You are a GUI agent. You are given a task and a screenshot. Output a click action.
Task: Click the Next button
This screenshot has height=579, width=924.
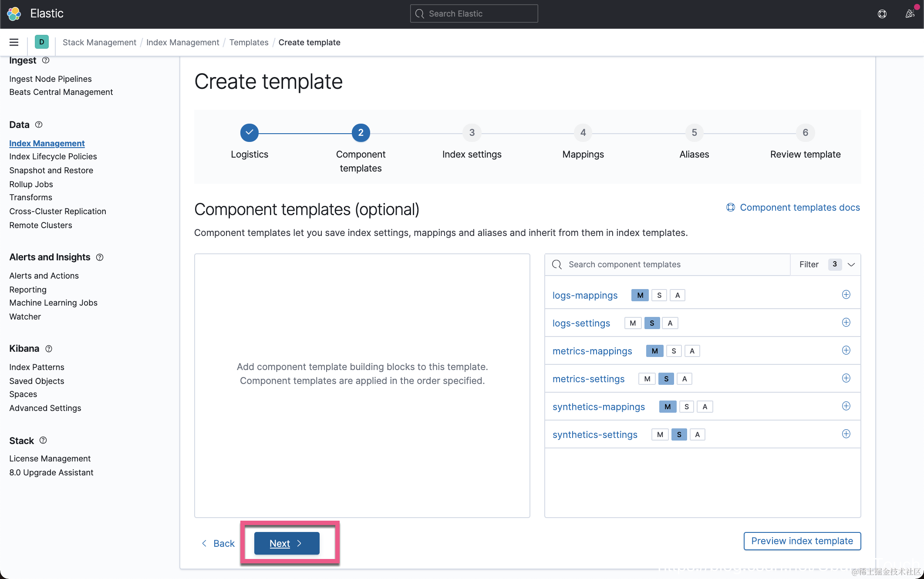click(x=287, y=543)
